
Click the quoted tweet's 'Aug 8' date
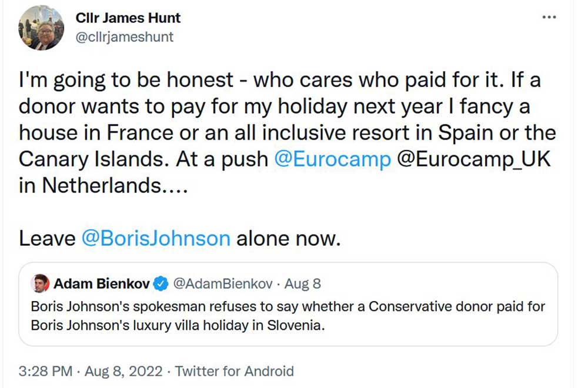pos(302,284)
